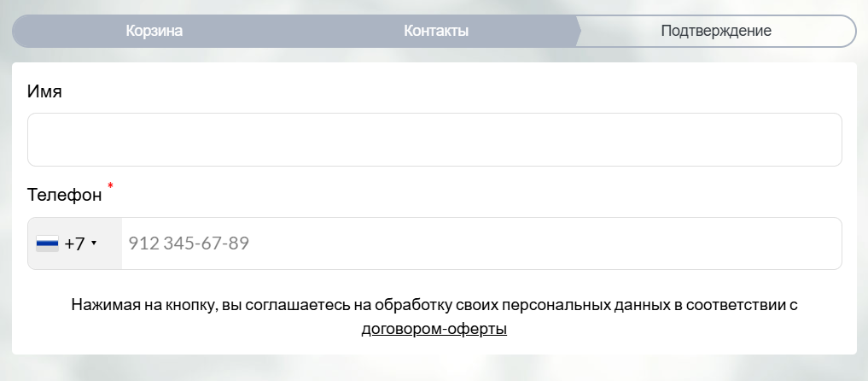Click the red required asterisk by Телефон
Viewport: 868px width, 381px height.
tap(110, 185)
